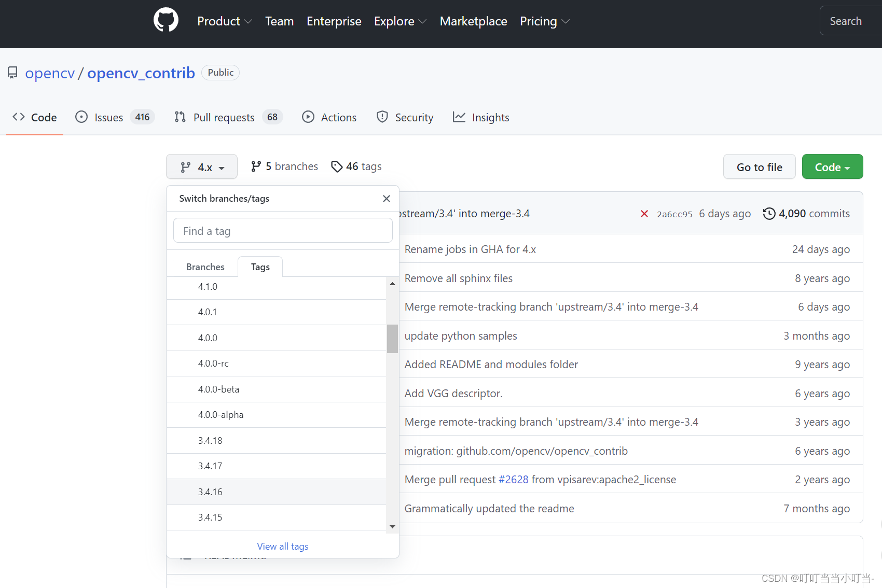
Task: Open the Actions tab
Action: (329, 117)
